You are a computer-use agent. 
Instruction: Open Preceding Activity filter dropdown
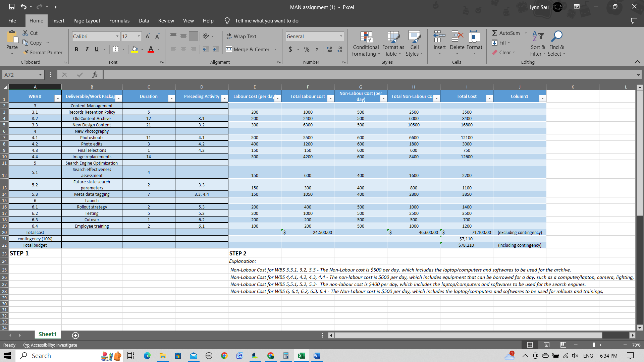pyautogui.click(x=224, y=98)
